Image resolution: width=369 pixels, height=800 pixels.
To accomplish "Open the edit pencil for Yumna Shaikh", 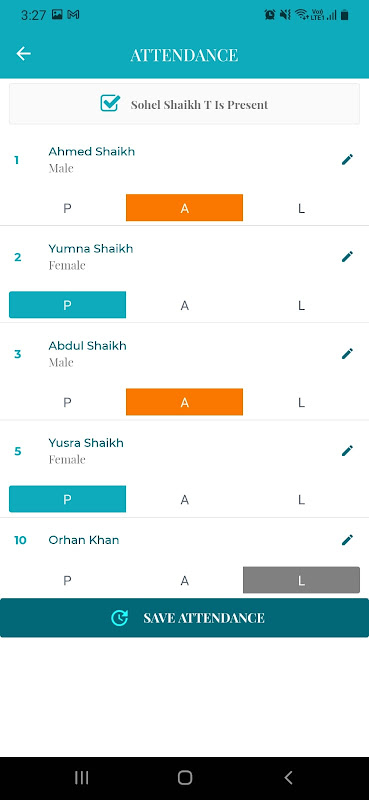I will [x=347, y=257].
